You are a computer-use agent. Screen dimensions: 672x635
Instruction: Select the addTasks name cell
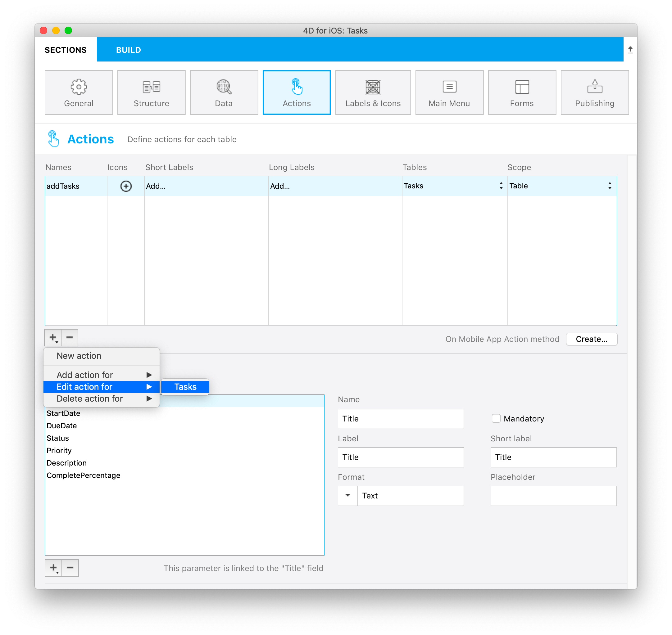click(76, 186)
